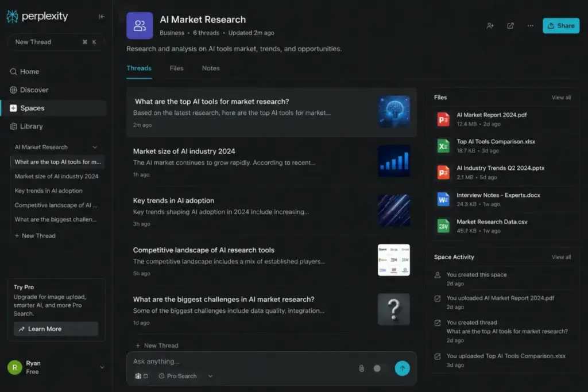Screen dimensions: 588x392
Task: Expand Ryan's account menu chevron
Action: [x=102, y=367]
